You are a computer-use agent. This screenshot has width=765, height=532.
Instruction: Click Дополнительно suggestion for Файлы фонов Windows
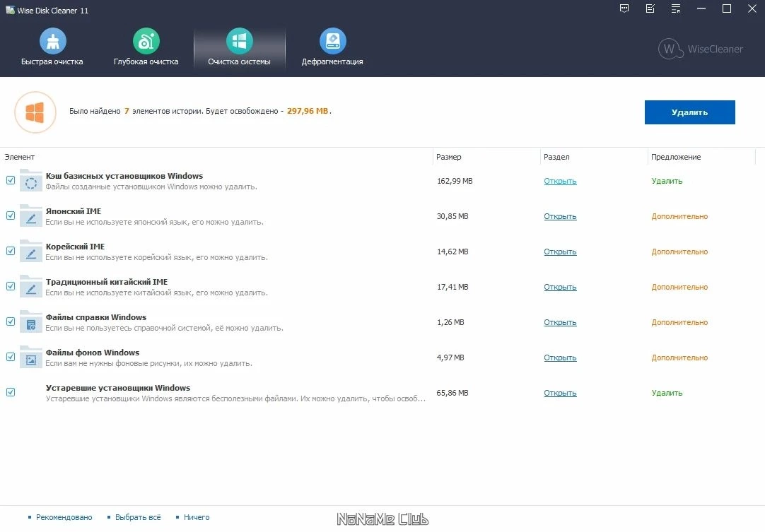679,358
